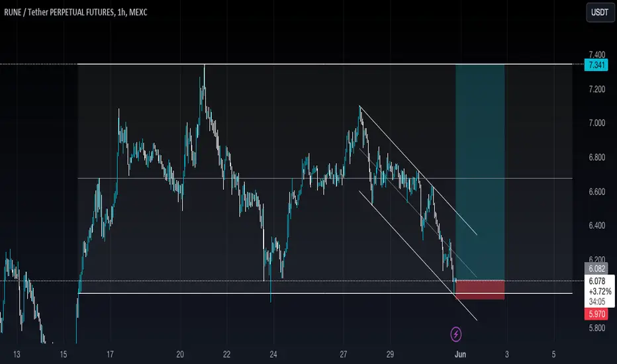617x364 pixels.
Task: Click the 6.800 price axis label
Action: click(596, 158)
